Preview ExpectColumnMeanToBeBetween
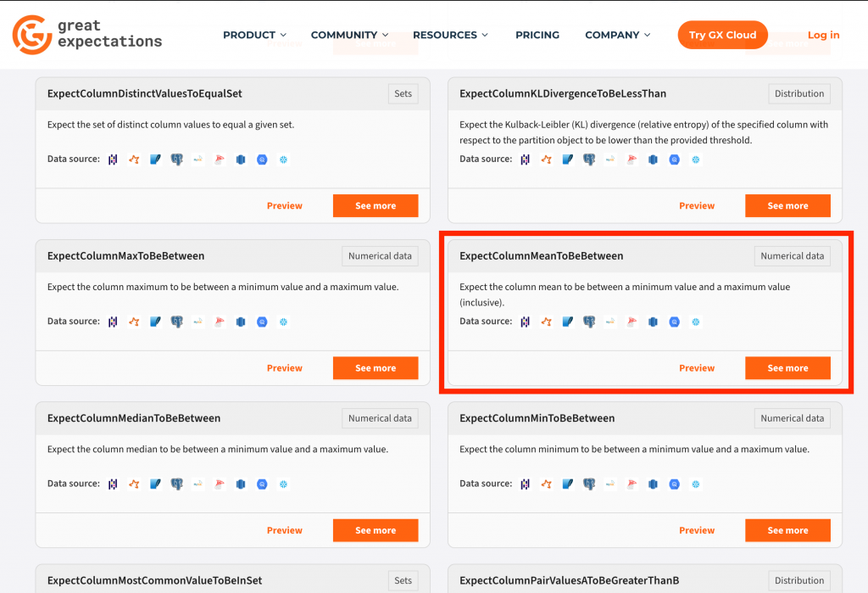 [697, 368]
